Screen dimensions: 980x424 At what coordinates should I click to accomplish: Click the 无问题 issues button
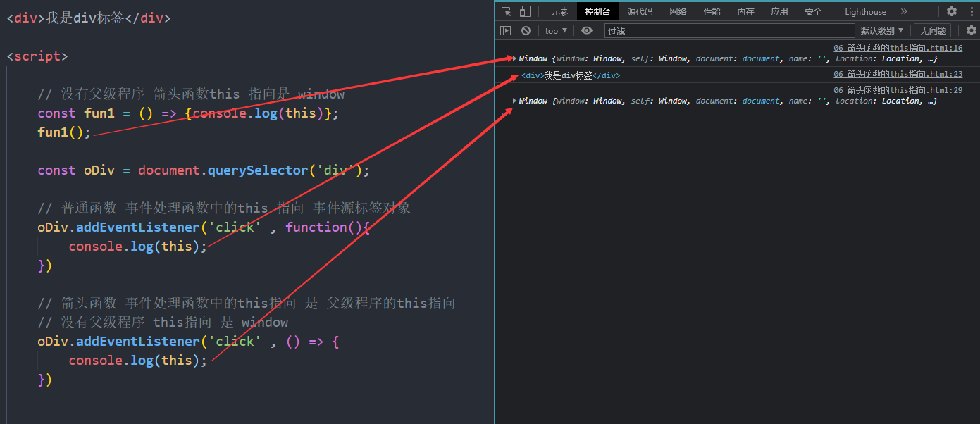[932, 30]
